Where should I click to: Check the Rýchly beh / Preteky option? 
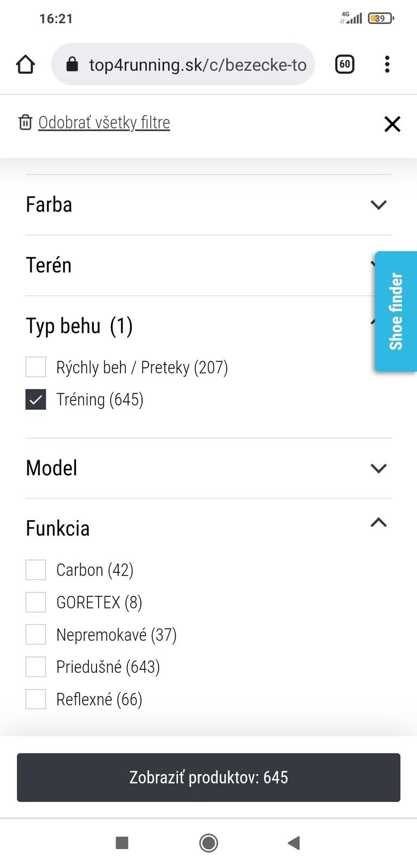click(x=36, y=367)
